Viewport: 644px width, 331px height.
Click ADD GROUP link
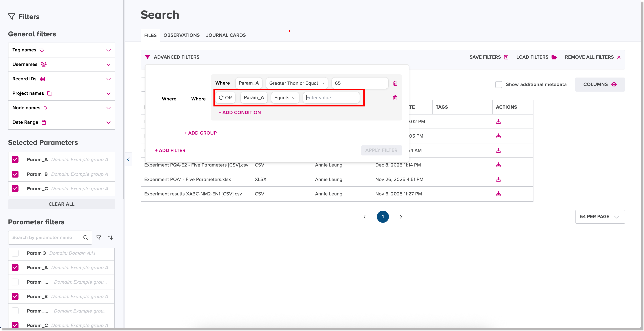(x=201, y=133)
